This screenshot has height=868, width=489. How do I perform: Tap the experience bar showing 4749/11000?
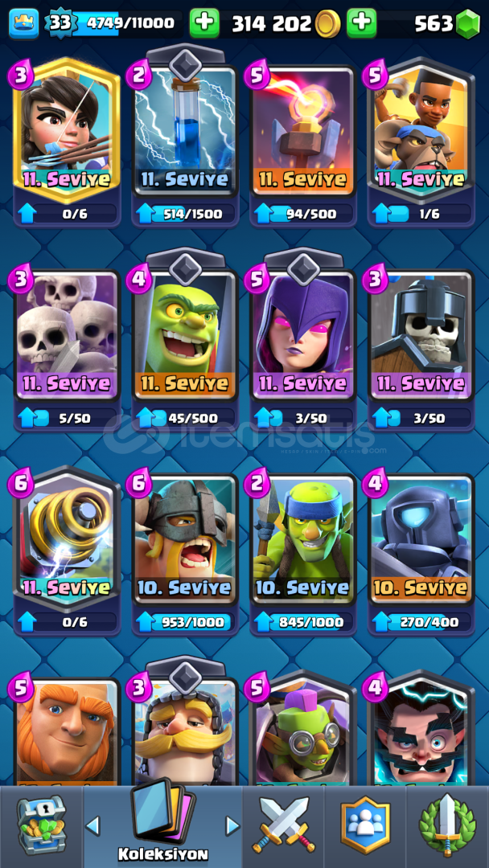127,24
